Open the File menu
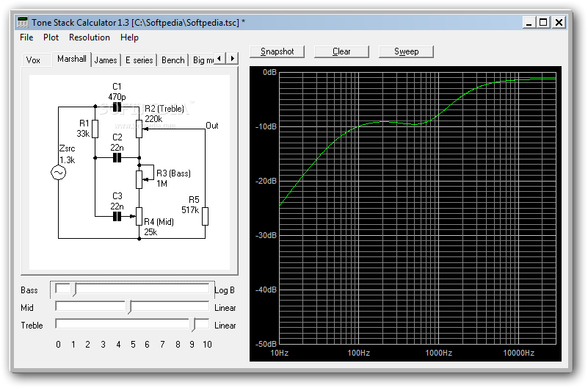The height and width of the screenshot is (388, 588). click(x=26, y=37)
